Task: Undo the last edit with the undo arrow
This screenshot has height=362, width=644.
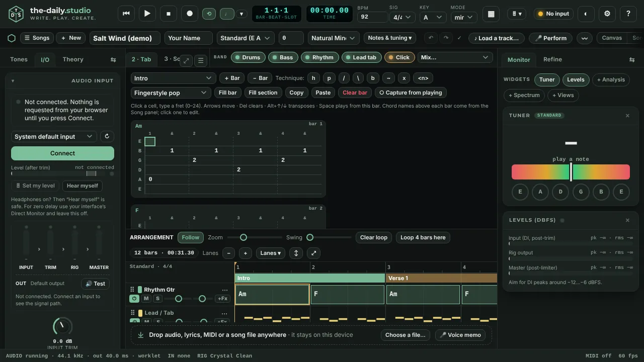Action: [431, 38]
